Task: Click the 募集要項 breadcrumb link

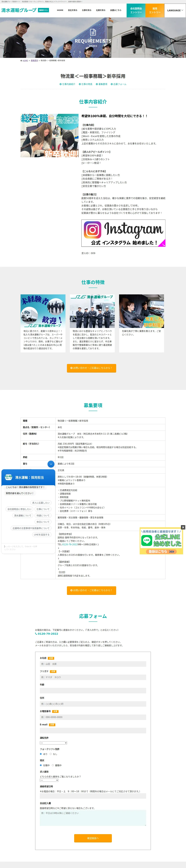Action: coord(34,61)
